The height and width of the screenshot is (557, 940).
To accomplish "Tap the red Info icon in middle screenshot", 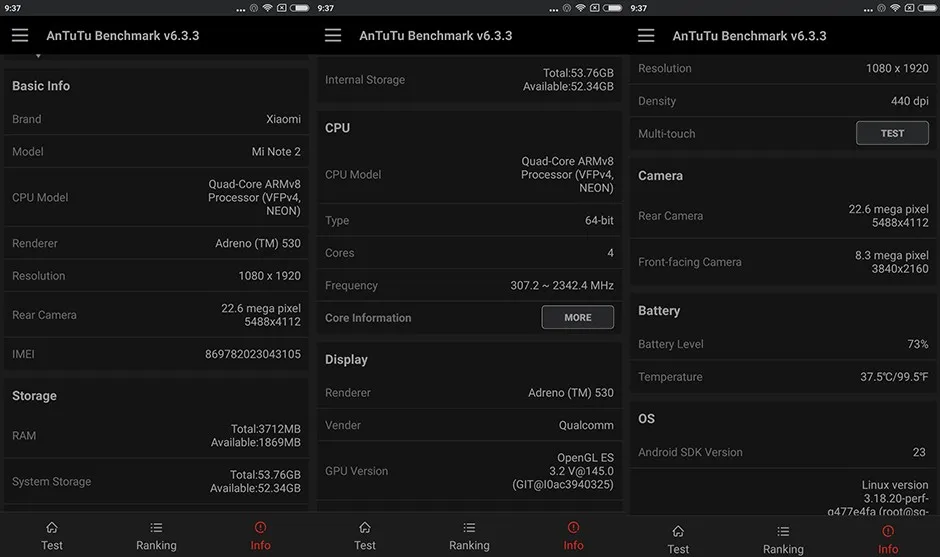I will pyautogui.click(x=573, y=528).
